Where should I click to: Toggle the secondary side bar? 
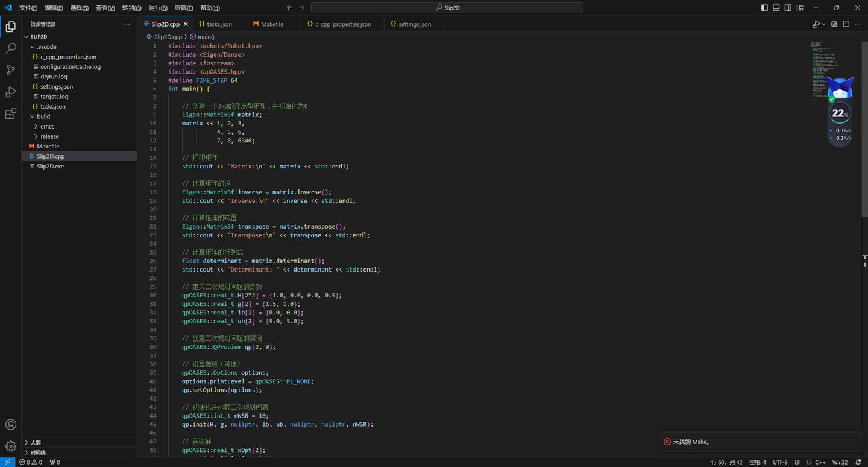tap(788, 7)
